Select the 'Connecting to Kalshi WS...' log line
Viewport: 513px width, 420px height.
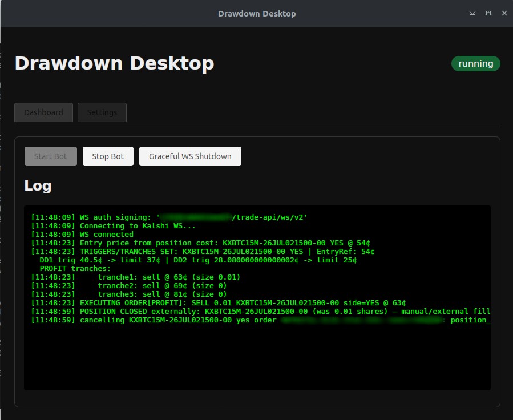(113, 226)
